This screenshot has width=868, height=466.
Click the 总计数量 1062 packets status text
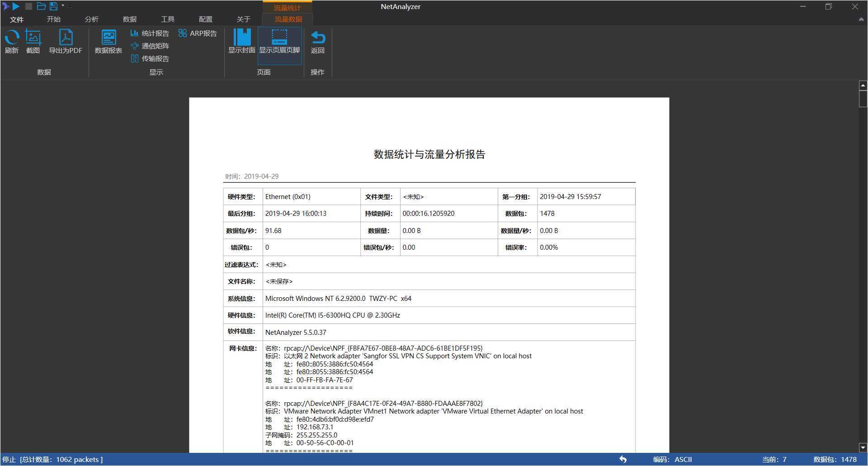click(61, 459)
